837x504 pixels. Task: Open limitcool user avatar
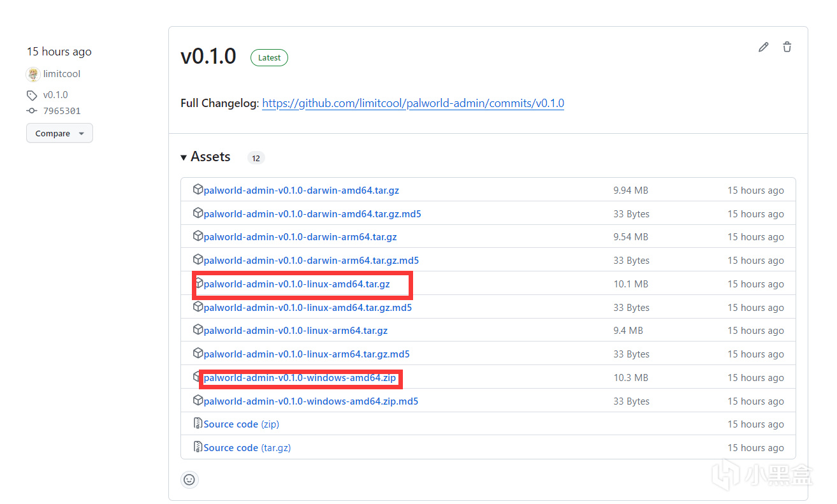33,74
